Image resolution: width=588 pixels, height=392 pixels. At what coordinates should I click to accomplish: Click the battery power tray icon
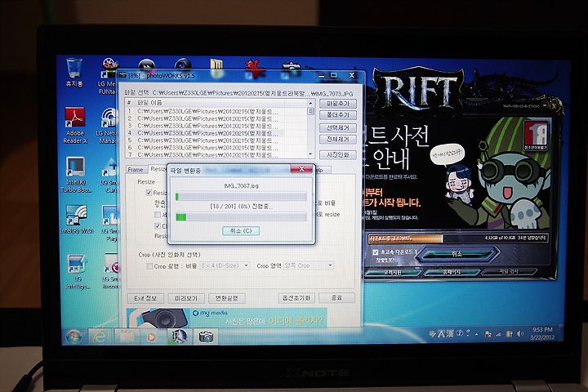coord(509,333)
